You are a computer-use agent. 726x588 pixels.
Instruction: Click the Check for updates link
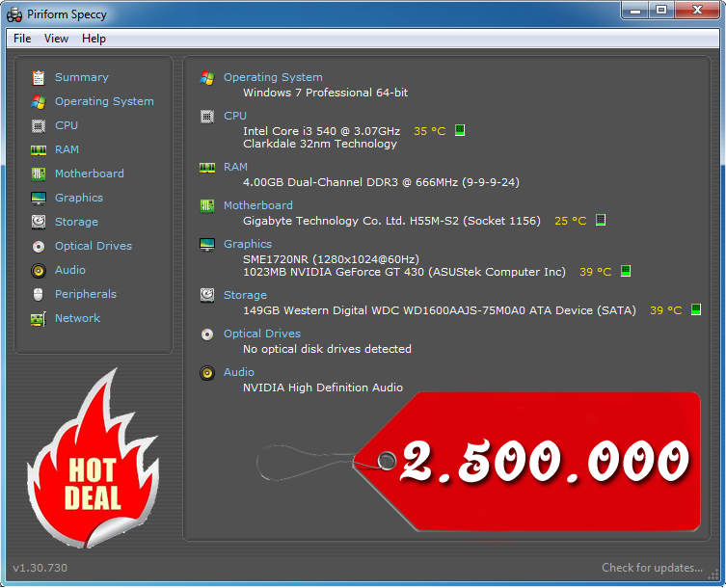tap(652, 568)
